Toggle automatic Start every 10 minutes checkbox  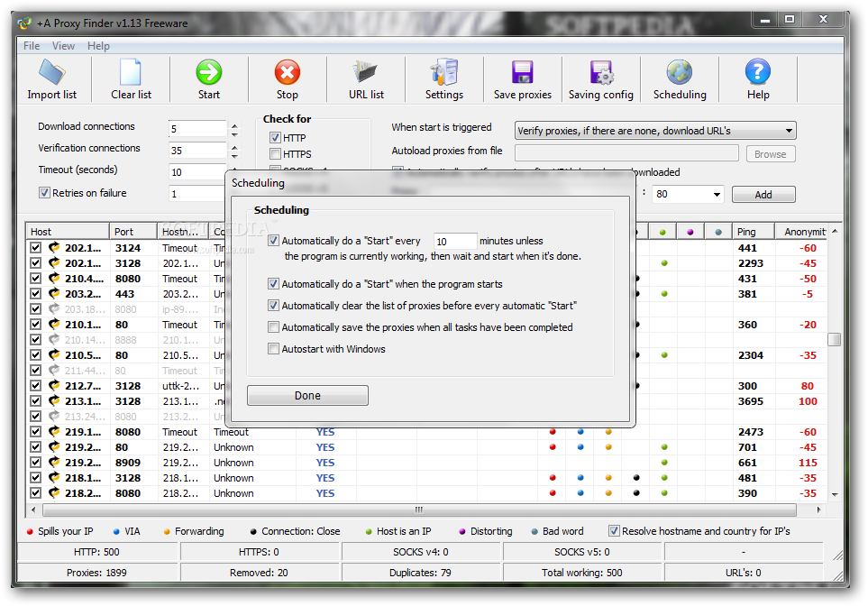(273, 241)
